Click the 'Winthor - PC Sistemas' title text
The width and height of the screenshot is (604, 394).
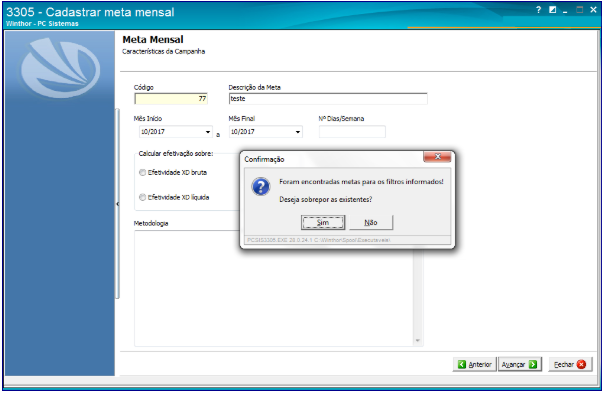click(42, 23)
